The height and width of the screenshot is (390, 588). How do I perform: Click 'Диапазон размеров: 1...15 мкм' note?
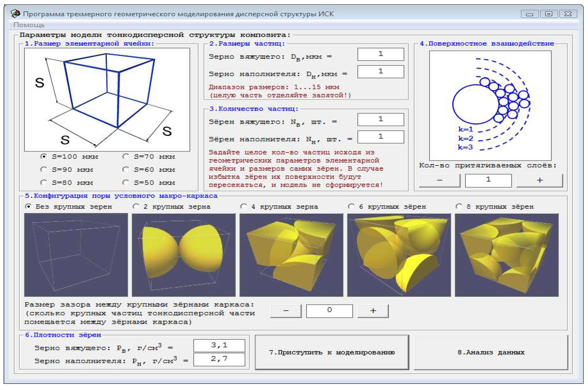click(x=274, y=87)
